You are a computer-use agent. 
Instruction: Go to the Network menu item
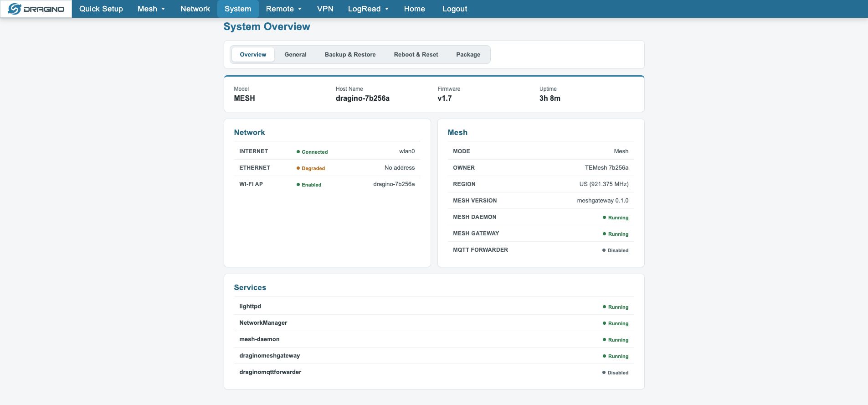[195, 9]
